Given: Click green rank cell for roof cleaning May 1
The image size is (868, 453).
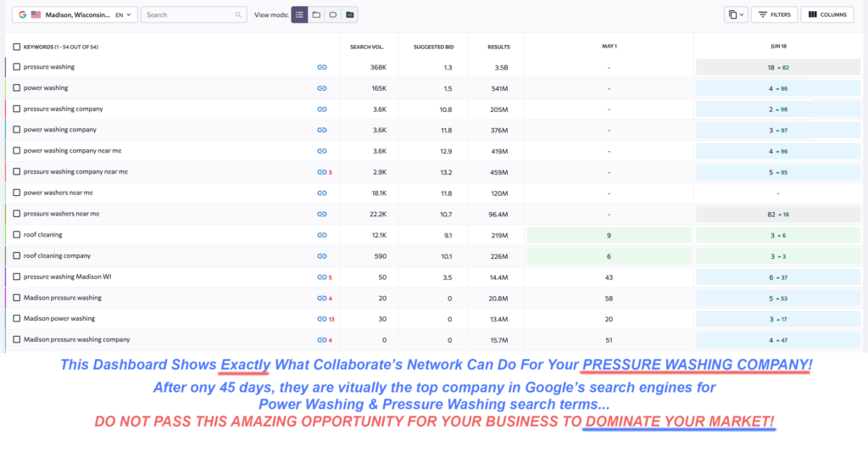Looking at the screenshot, I should [609, 235].
